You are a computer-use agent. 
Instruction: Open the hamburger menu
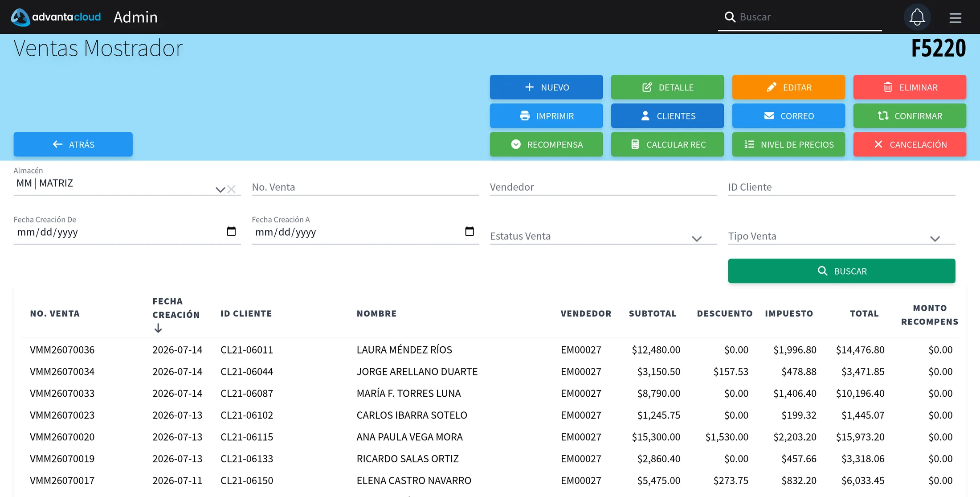point(955,17)
